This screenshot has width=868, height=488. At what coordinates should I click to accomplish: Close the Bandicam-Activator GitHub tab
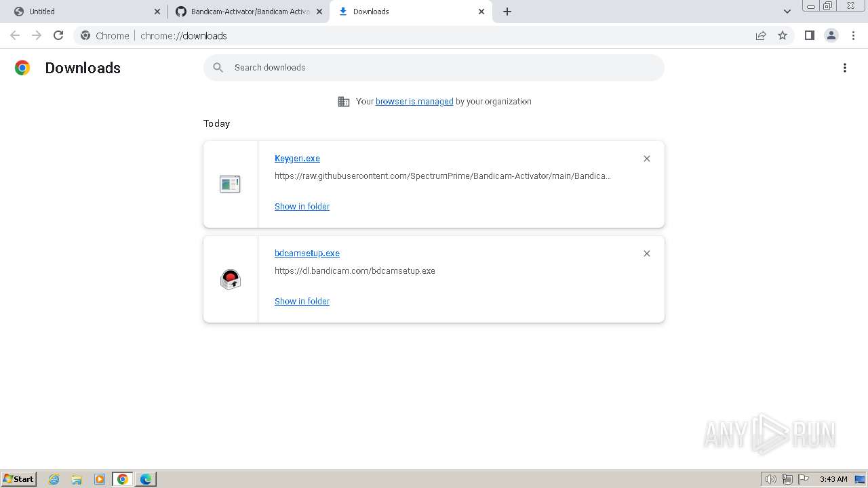tap(319, 12)
